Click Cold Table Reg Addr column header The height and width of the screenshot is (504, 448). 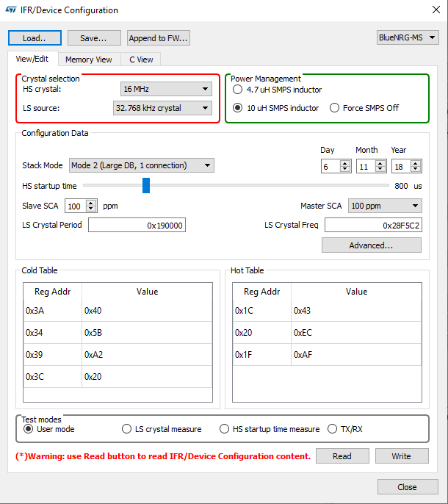53,292
